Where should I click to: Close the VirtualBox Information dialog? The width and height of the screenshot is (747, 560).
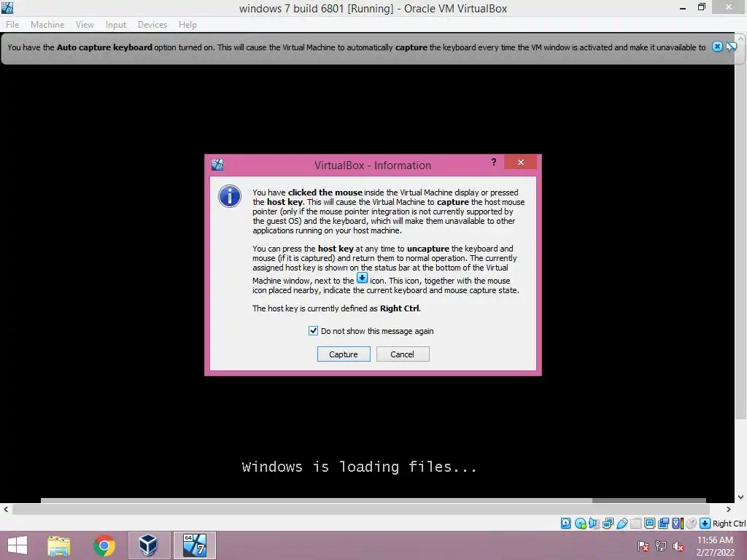tap(520, 163)
